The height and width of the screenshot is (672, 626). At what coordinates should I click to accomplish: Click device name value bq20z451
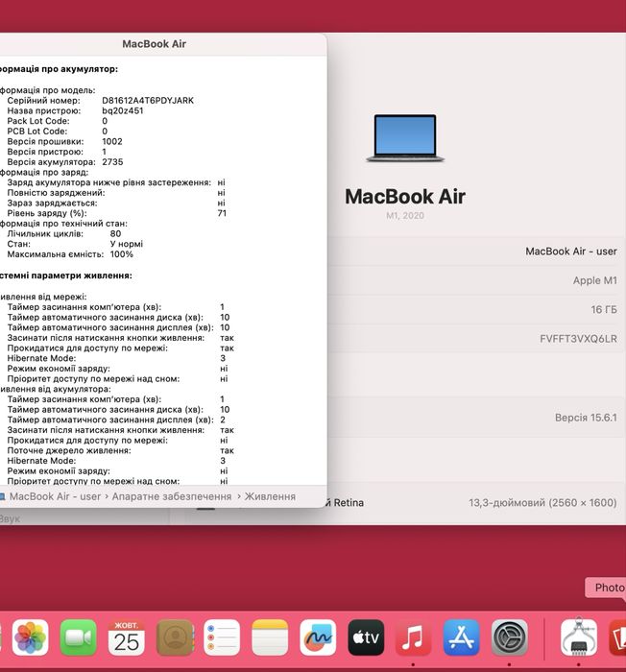pos(123,110)
